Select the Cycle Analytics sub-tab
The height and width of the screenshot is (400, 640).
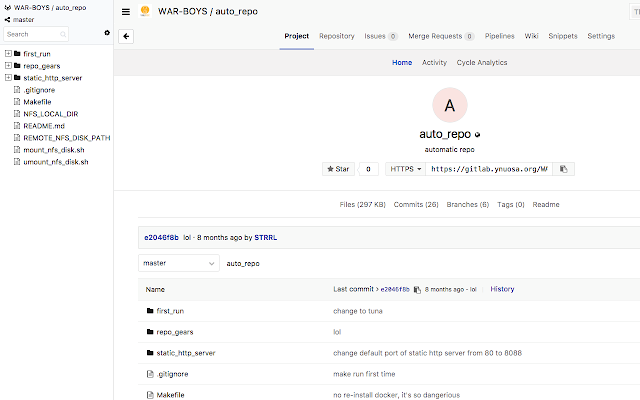(x=482, y=62)
